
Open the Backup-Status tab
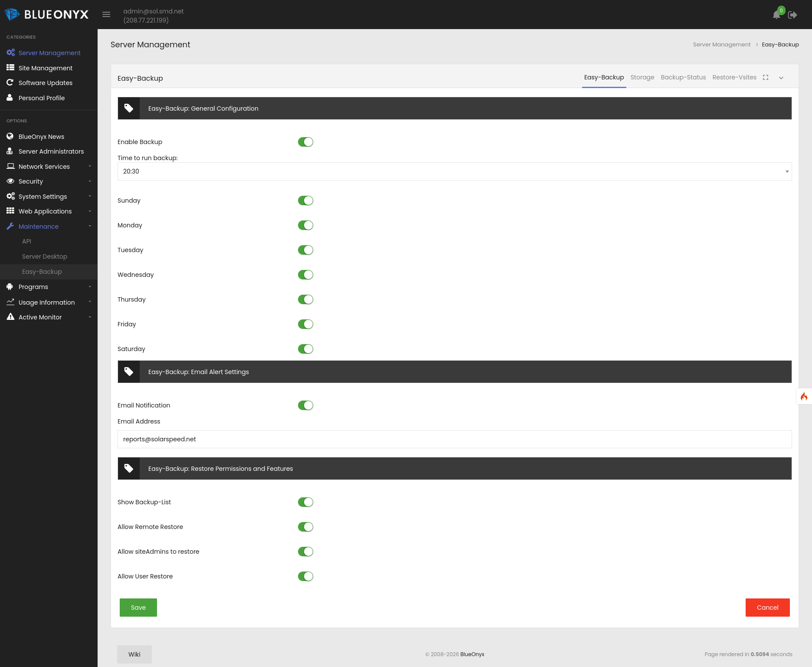pos(683,77)
